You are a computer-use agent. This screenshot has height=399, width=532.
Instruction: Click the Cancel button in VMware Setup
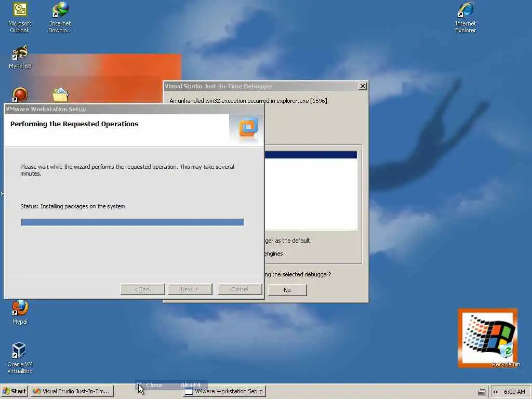240,289
